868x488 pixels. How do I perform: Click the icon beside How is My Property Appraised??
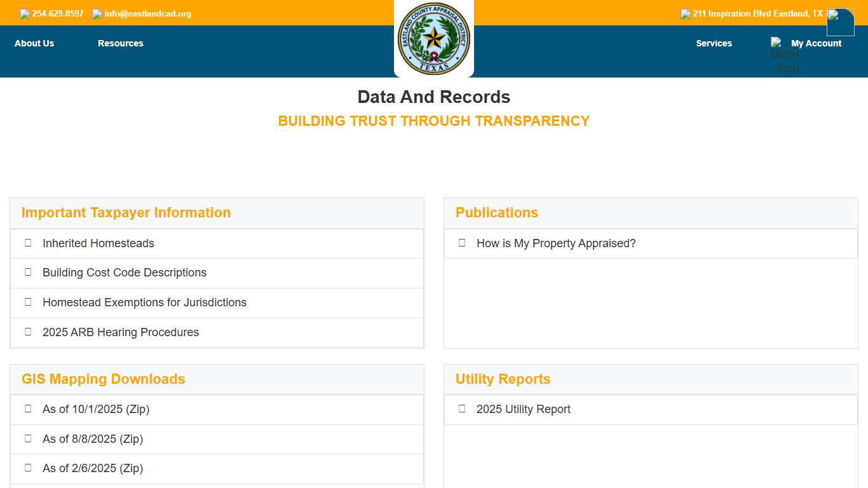coord(462,243)
